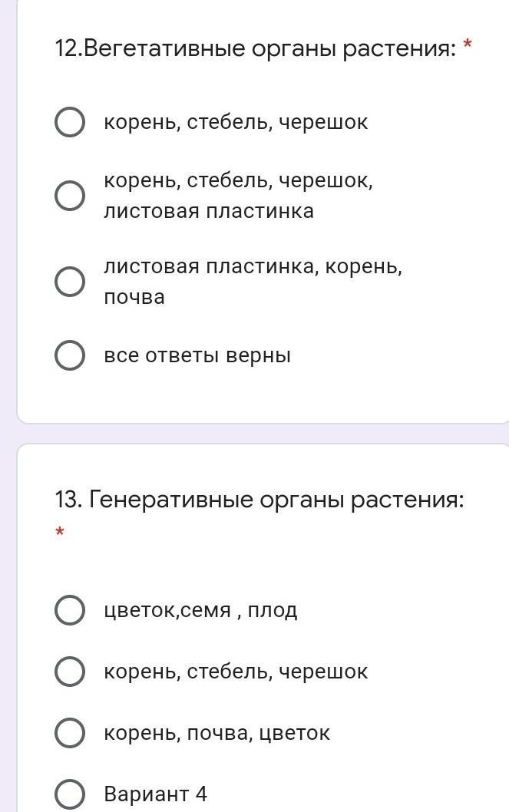Pick the 'корень, почва, цветок' radio button
Screen dimensions: 509x812
(70, 733)
